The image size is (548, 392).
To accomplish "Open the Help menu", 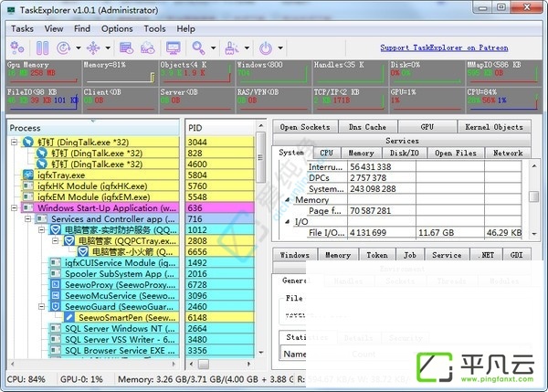I will pyautogui.click(x=186, y=28).
